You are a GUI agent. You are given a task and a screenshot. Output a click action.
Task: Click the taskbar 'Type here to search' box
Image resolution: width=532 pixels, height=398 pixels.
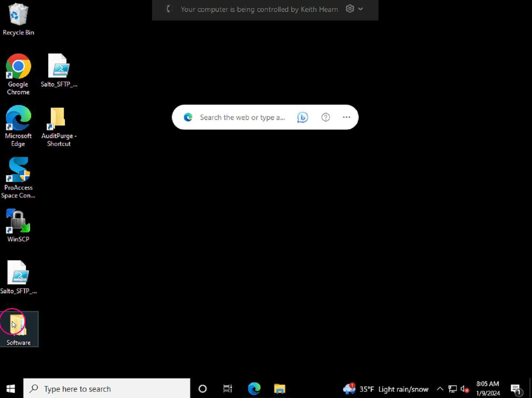click(x=107, y=389)
